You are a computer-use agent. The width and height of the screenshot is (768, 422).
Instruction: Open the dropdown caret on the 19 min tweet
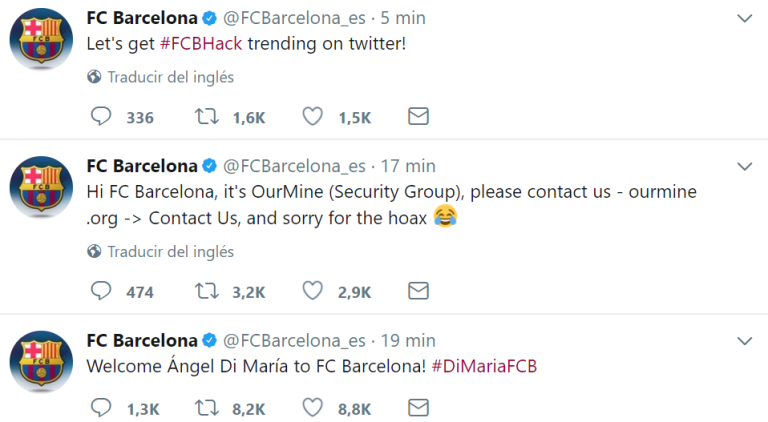point(744,341)
